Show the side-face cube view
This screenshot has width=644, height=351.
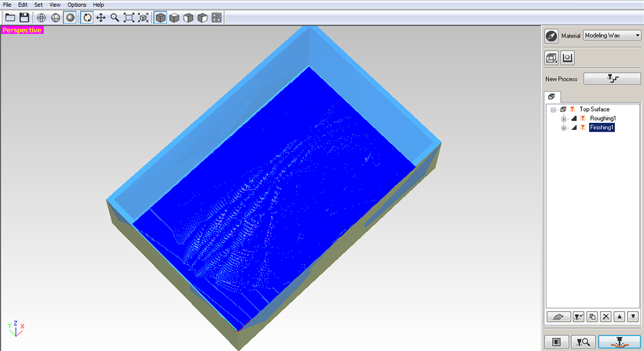click(203, 18)
